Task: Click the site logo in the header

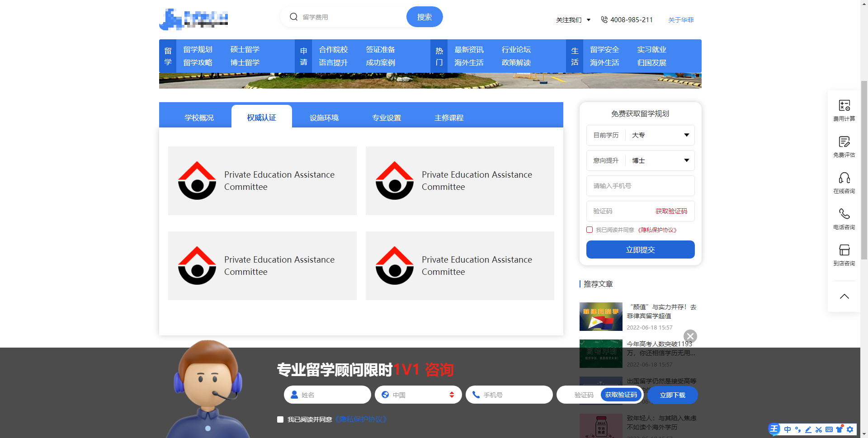Action: (193, 19)
